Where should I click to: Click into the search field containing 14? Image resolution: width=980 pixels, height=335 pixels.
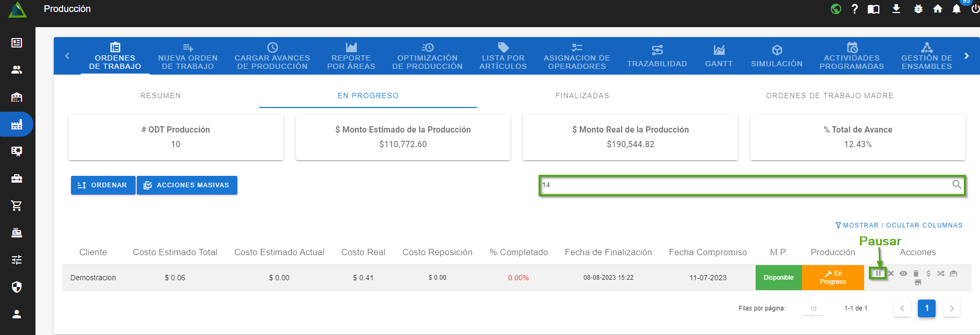(741, 185)
